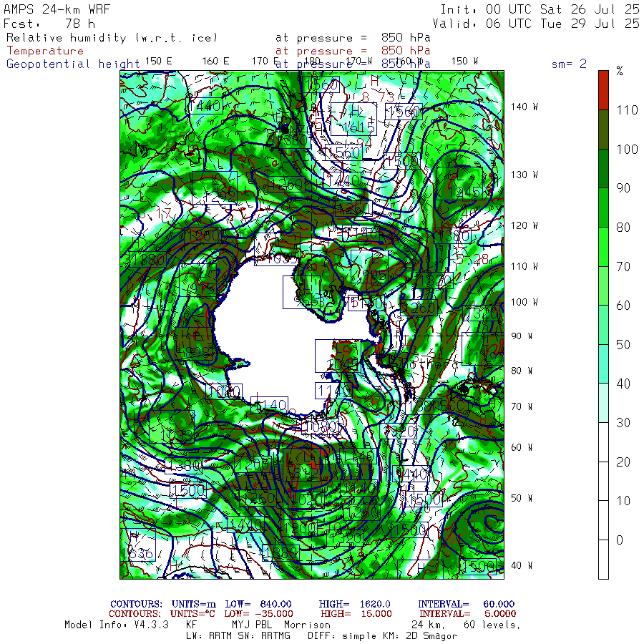Click the olive 100–110 color bar segment
644x644 pixels.
tap(603, 130)
